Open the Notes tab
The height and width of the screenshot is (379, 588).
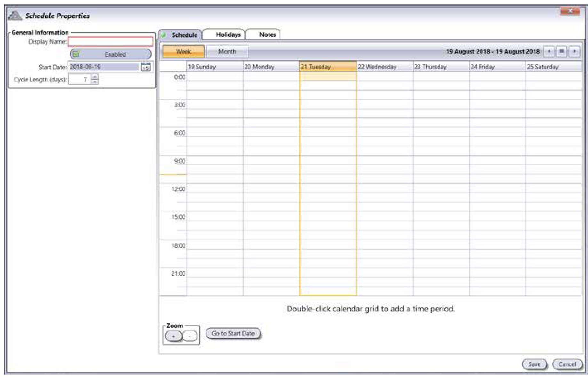[267, 35]
